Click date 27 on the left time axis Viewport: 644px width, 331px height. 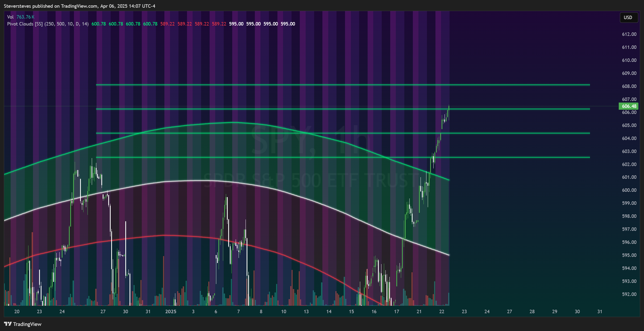103,312
